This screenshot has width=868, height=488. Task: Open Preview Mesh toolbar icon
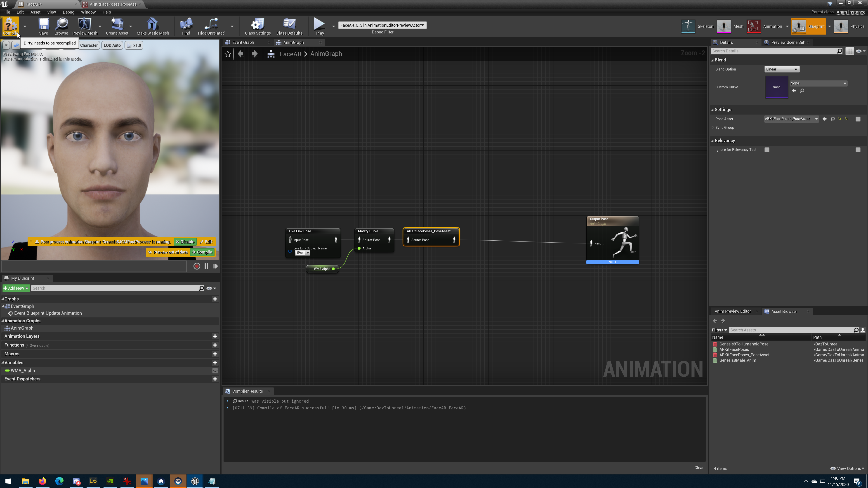[x=85, y=26]
